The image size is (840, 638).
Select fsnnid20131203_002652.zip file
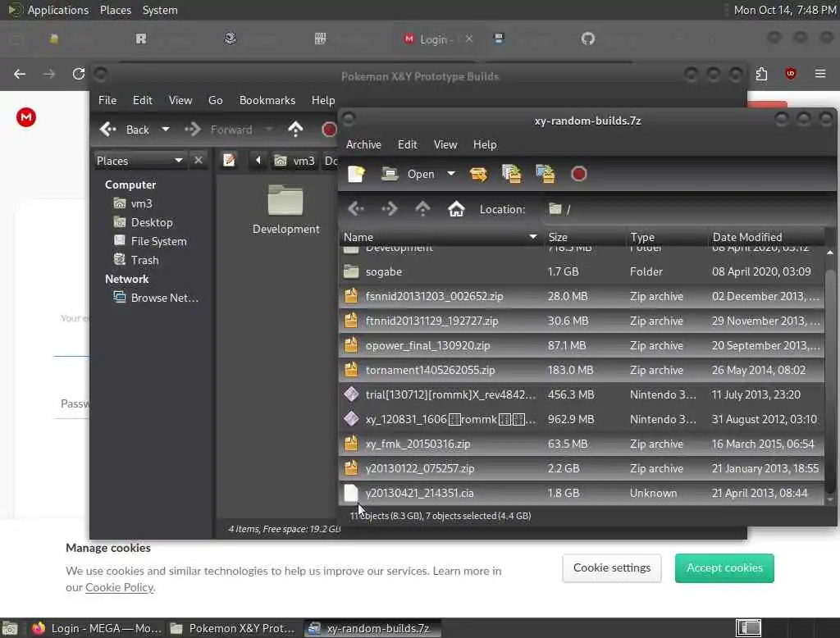coord(582,296)
